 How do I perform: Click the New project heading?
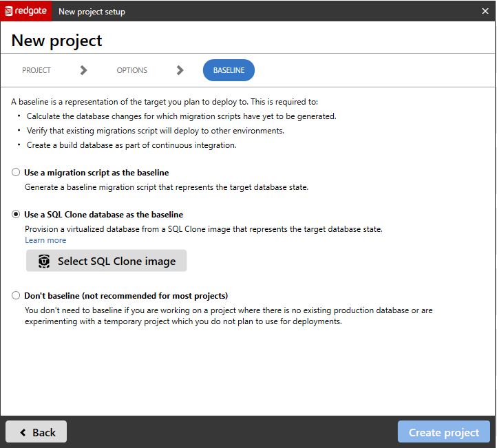[x=56, y=41]
